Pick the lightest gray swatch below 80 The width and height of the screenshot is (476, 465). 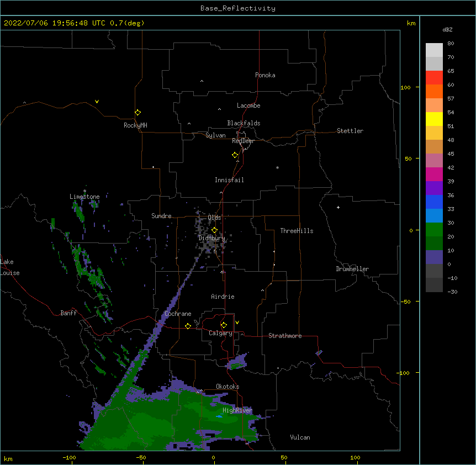click(434, 50)
